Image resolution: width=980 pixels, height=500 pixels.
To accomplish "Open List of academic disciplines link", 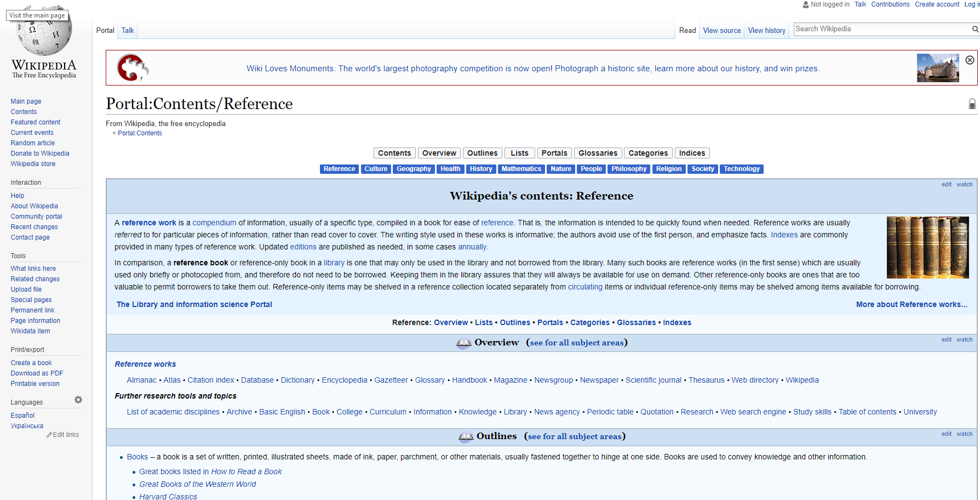I will tap(173, 412).
